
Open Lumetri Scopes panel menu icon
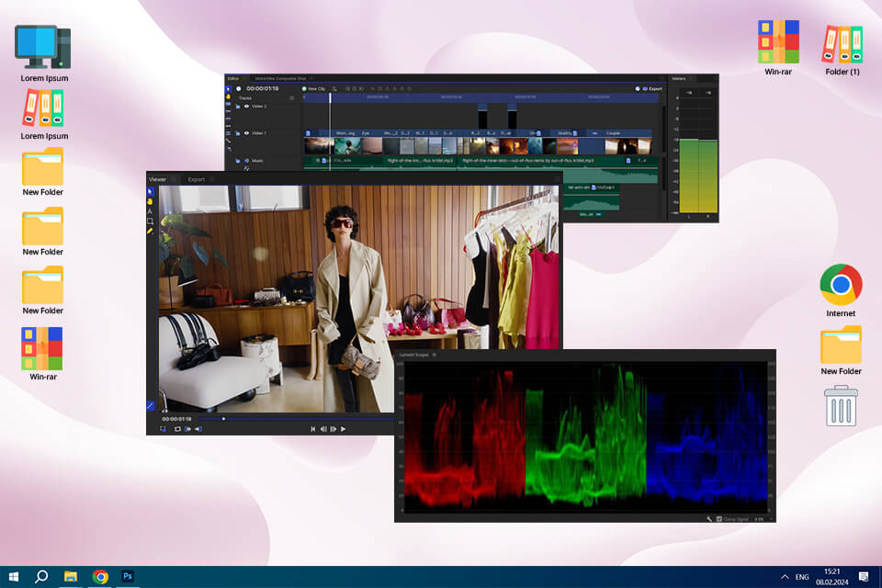435,355
